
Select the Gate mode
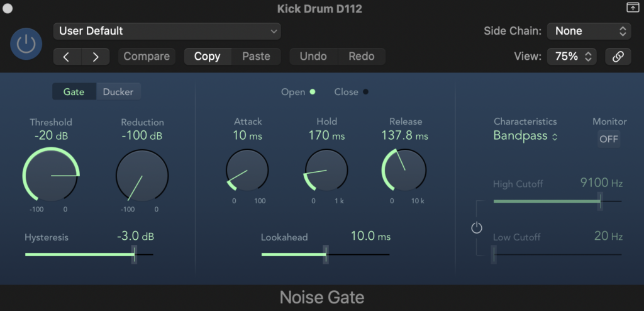[x=74, y=92]
